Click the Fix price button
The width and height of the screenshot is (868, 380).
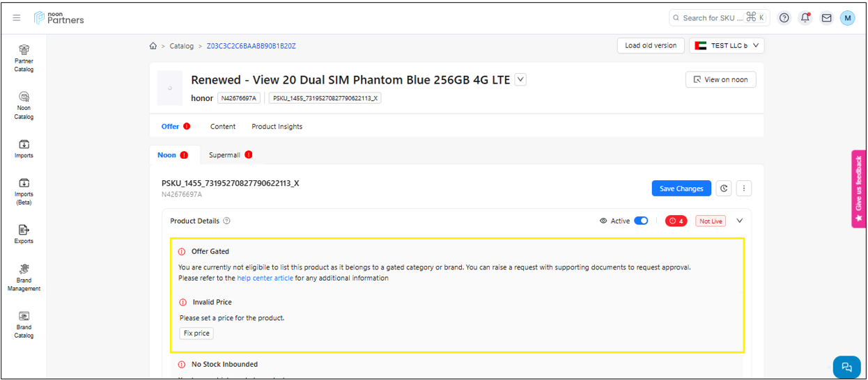click(x=196, y=333)
